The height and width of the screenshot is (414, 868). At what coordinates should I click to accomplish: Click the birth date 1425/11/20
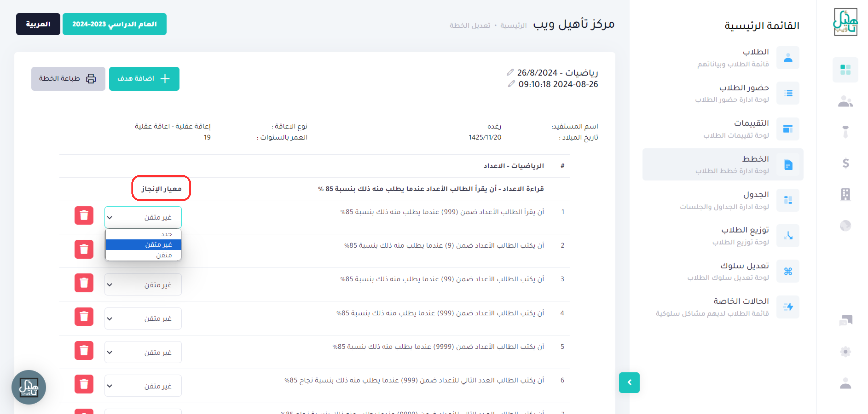[485, 138]
